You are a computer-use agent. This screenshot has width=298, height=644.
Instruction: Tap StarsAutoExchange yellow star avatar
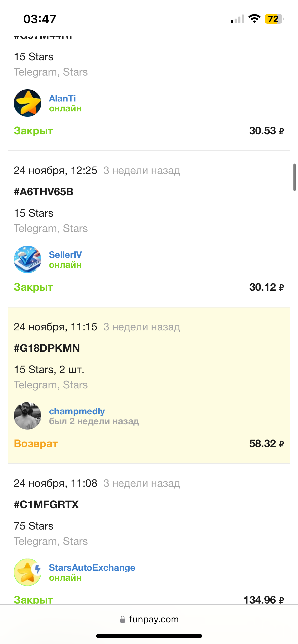[28, 572]
